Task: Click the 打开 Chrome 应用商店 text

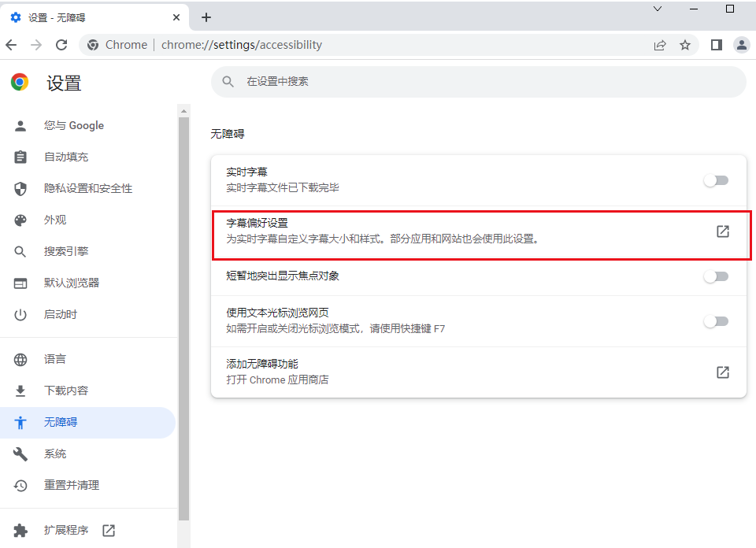Action: (277, 380)
